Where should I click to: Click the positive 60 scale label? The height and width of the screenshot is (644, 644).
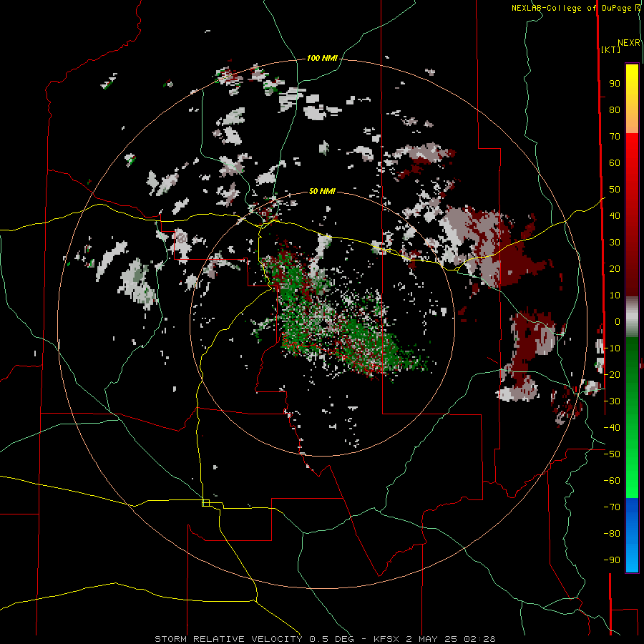pyautogui.click(x=615, y=163)
